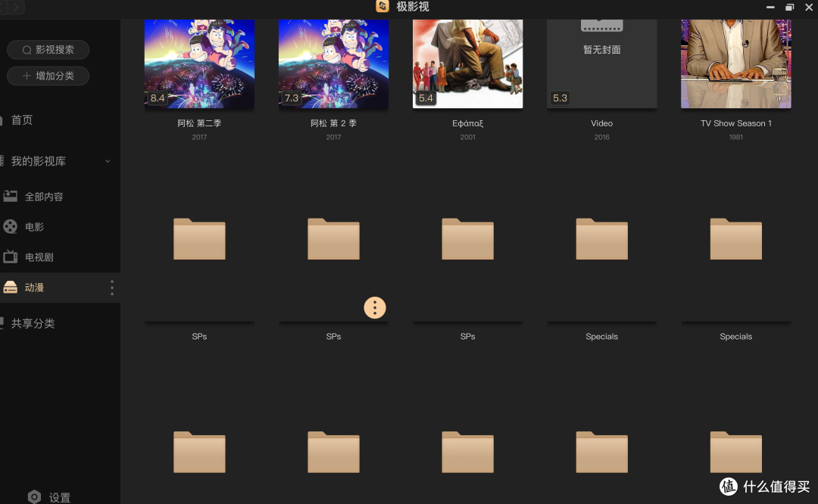Click the orange three-dot more button

click(x=375, y=307)
